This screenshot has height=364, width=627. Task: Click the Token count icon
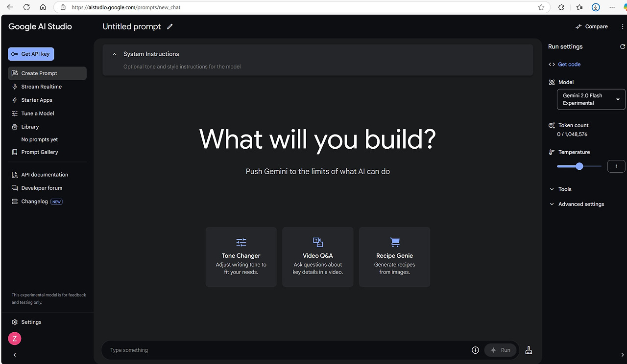click(552, 125)
